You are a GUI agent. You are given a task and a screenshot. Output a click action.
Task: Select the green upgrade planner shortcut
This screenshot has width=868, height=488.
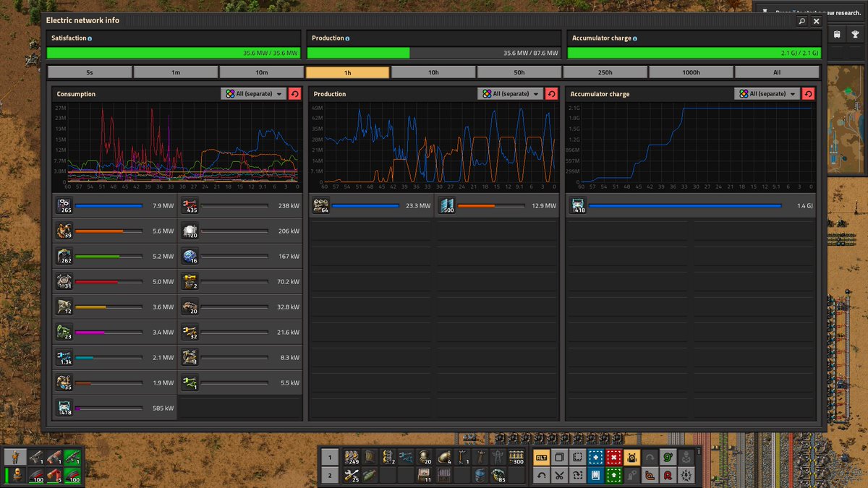coord(613,475)
